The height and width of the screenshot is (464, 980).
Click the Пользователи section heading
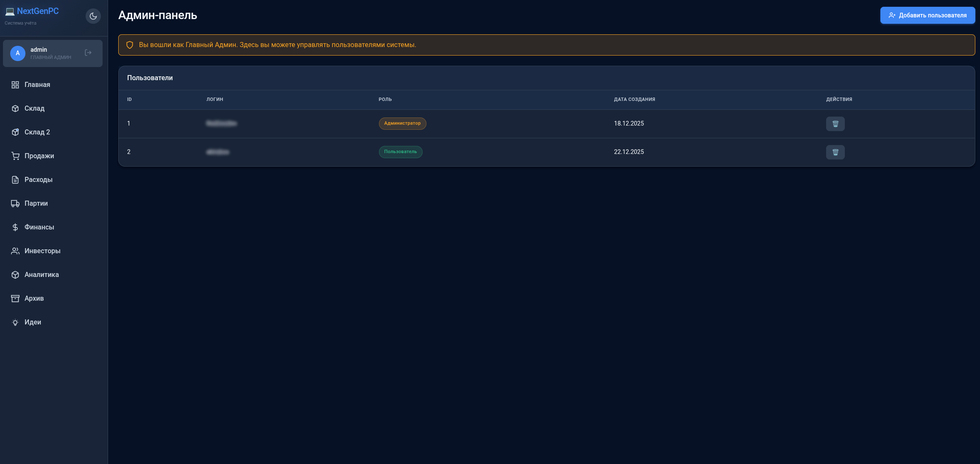coord(150,78)
